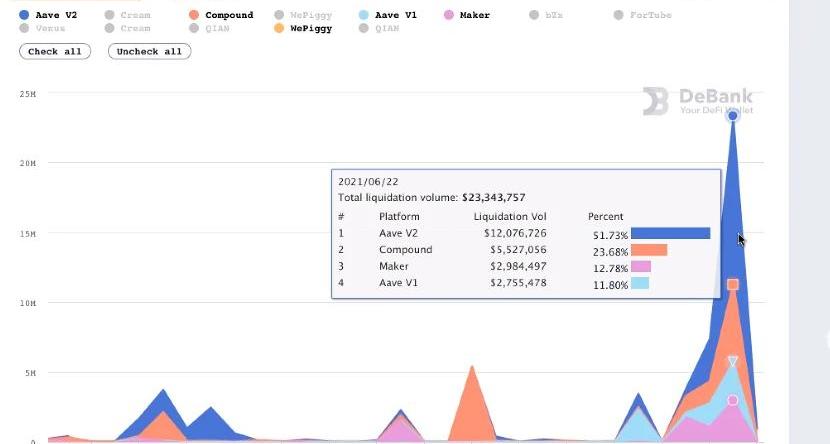
Task: Click the light blue Aave V1 percent bar
Action: (640, 284)
